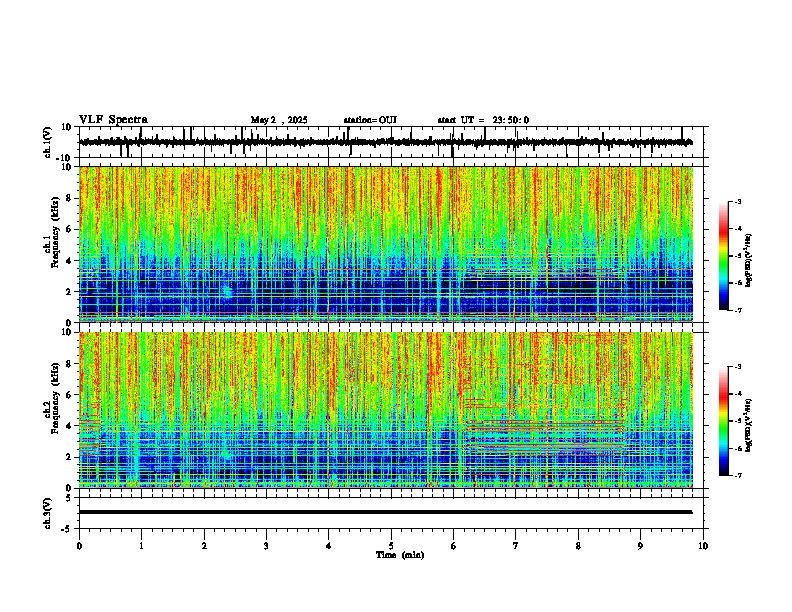Image resolution: width=792 pixels, height=612 pixels.
Task: Click the 8 kHz tick on ch.1 axis
Action: pos(70,198)
